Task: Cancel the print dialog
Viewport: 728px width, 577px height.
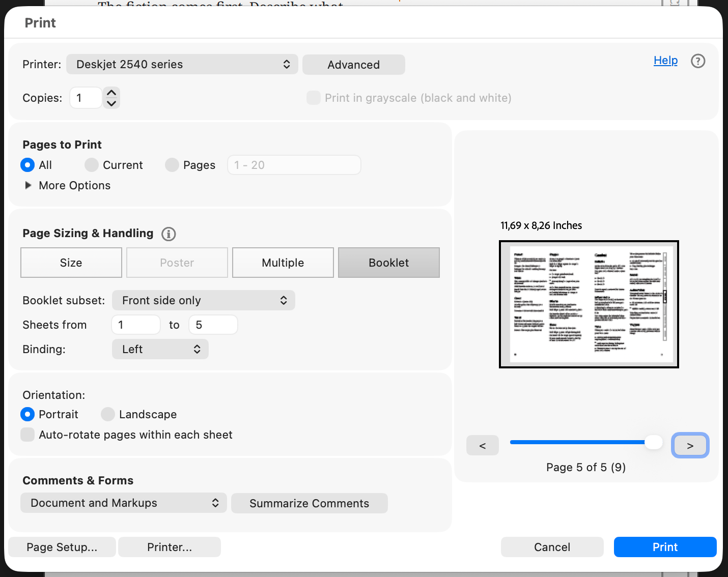Action: [x=552, y=547]
